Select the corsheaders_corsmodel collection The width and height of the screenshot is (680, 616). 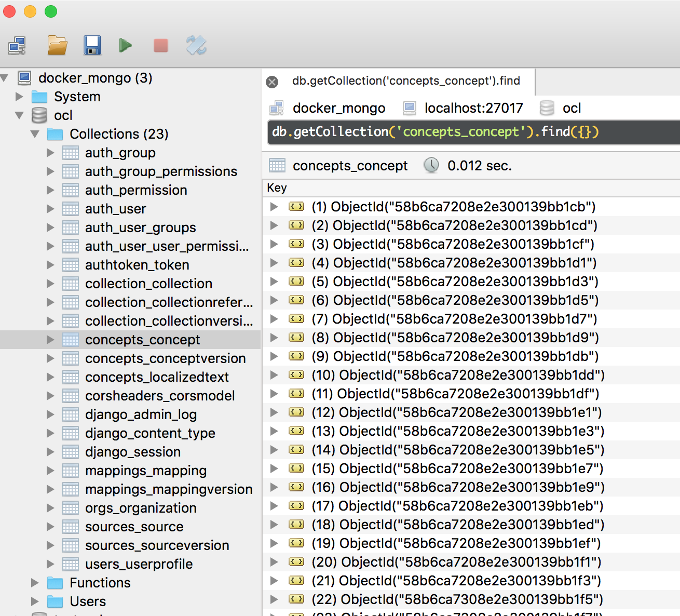point(160,396)
